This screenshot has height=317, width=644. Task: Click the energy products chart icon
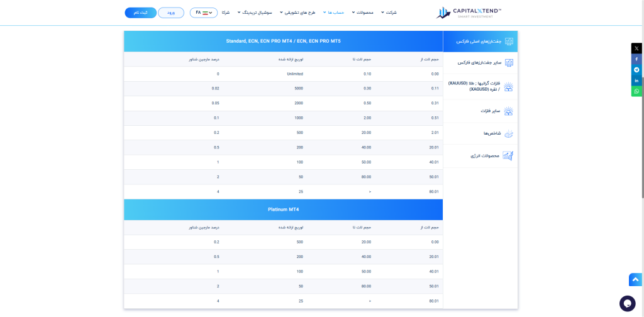pyautogui.click(x=508, y=155)
